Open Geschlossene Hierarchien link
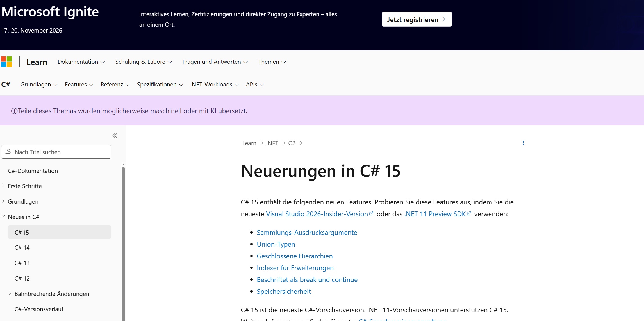The image size is (644, 321). click(x=295, y=256)
